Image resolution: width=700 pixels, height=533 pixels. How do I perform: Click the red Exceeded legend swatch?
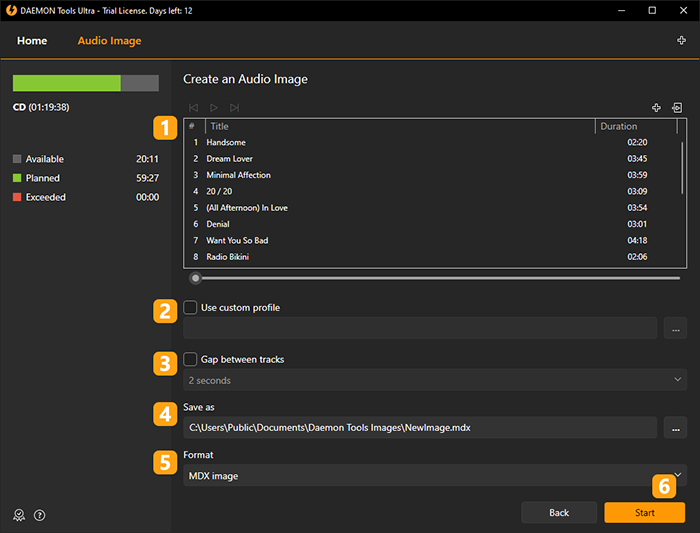tap(17, 197)
